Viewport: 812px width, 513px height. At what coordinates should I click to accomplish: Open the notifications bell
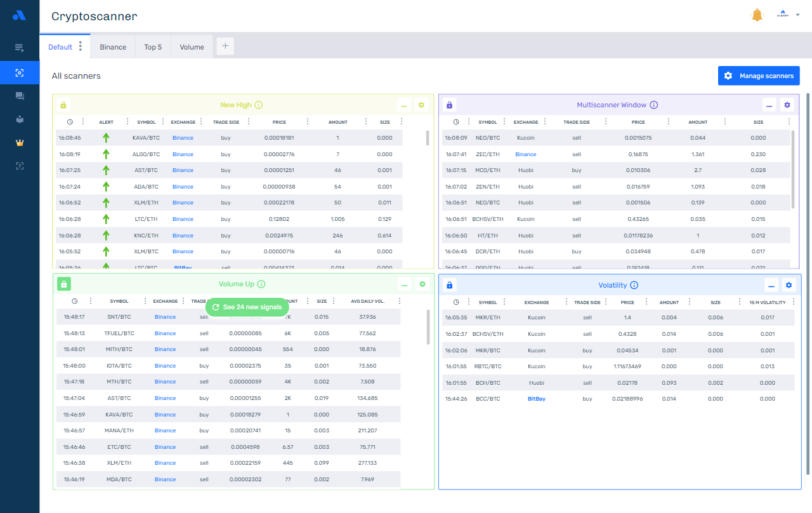[x=757, y=15]
